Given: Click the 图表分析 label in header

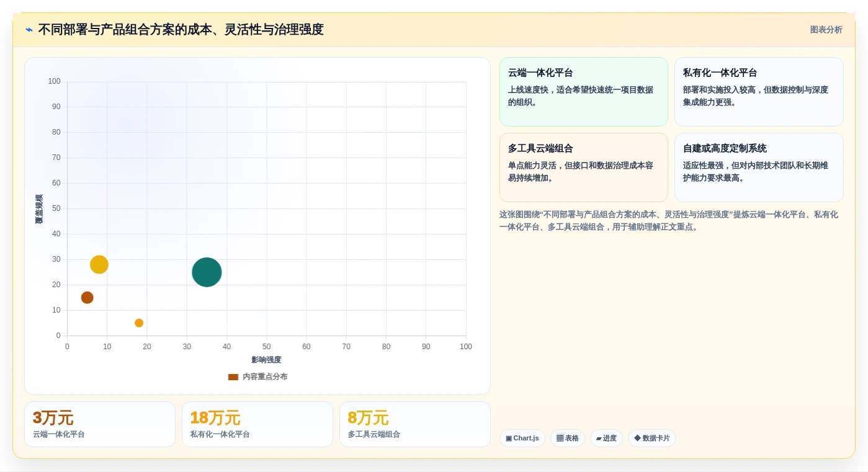Looking at the screenshot, I should click(x=826, y=30).
